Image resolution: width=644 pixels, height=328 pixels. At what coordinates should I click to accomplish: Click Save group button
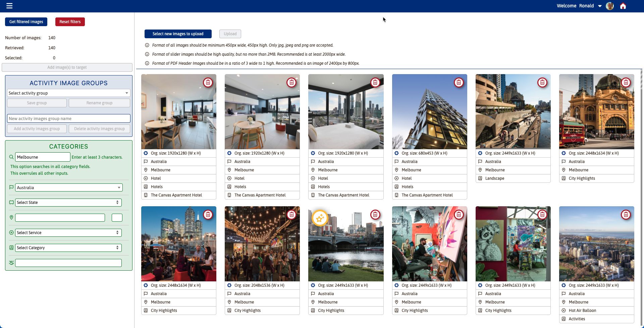pos(37,103)
